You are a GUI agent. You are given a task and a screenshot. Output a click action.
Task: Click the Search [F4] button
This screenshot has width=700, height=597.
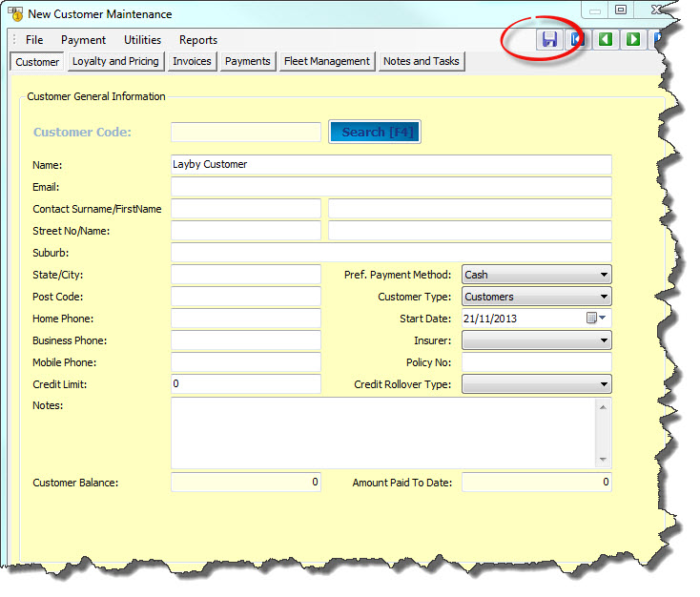[x=375, y=132]
